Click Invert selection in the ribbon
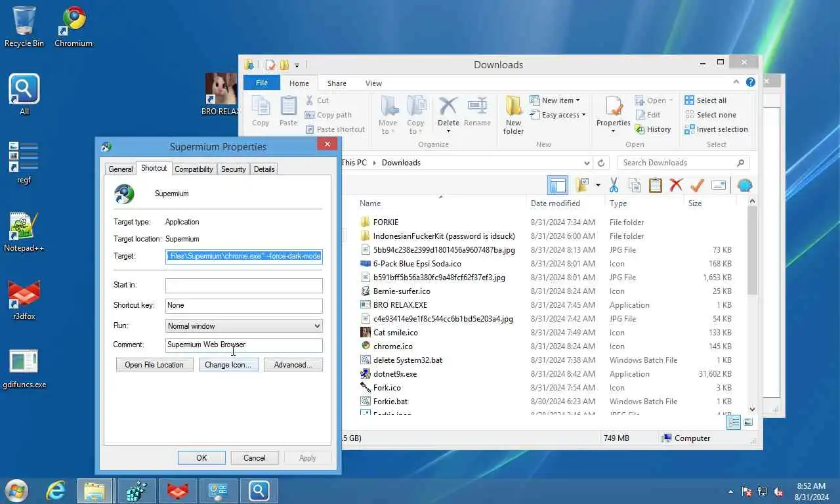 click(716, 129)
